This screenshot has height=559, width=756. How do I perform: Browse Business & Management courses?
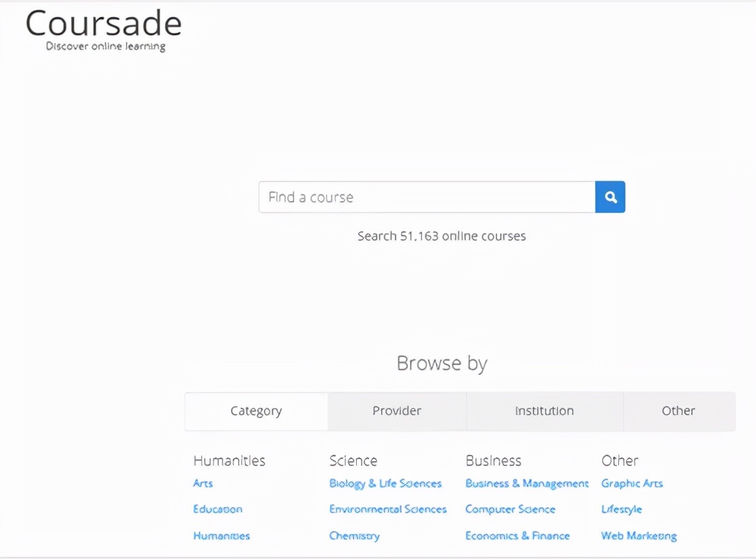(x=527, y=483)
